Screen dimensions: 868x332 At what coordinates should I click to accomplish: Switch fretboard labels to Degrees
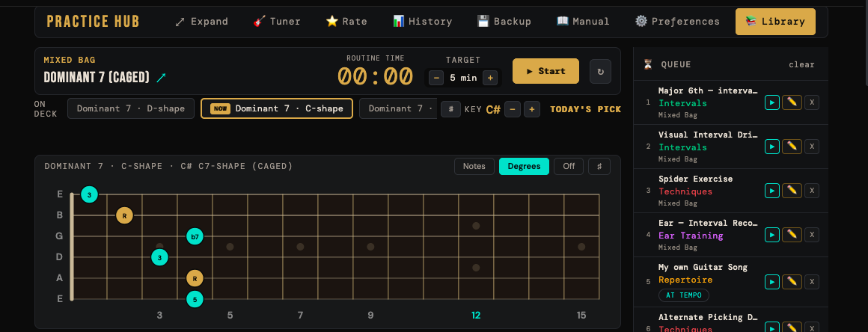(x=525, y=166)
